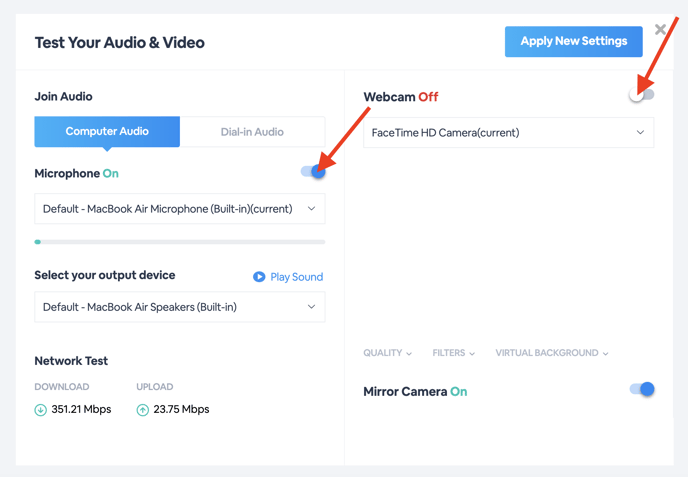The width and height of the screenshot is (688, 477).
Task: Turn on the Webcam toggle
Action: pyautogui.click(x=641, y=94)
